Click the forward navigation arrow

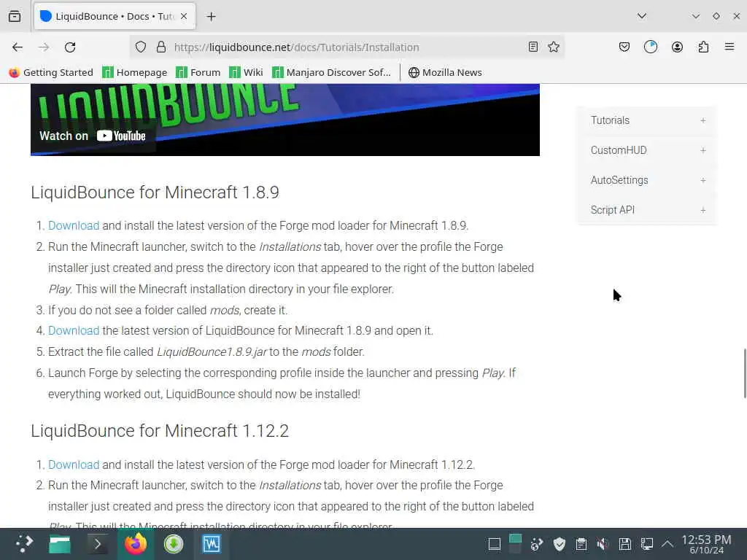pos(44,47)
